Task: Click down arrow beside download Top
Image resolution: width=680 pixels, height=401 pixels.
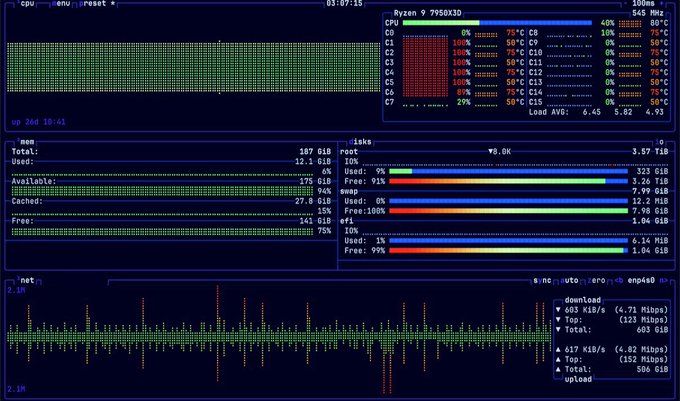Action: tap(558, 320)
